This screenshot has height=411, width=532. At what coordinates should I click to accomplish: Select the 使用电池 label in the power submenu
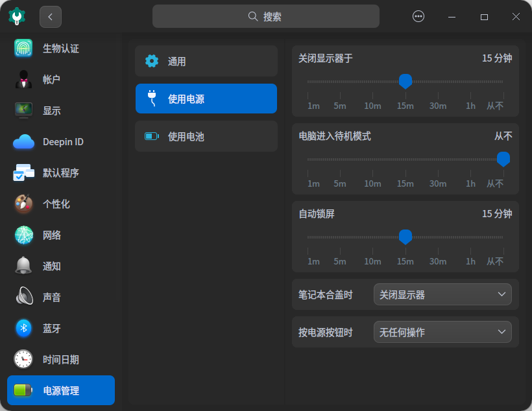click(x=186, y=137)
